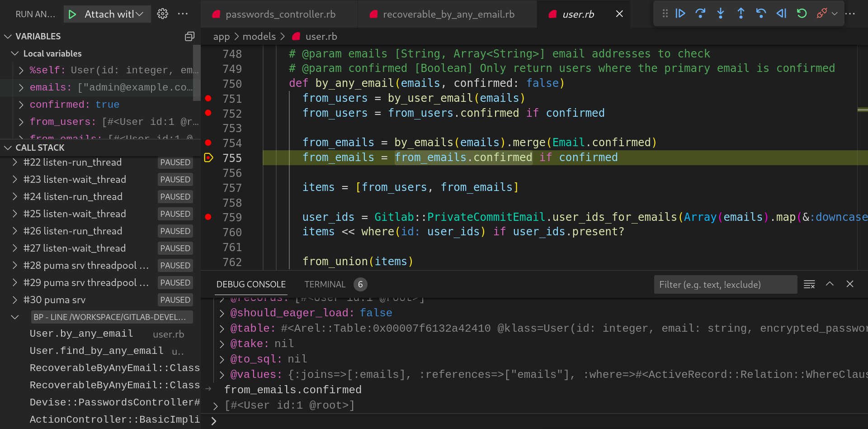Clear the debug console output
Image resolution: width=868 pixels, height=429 pixels.
(809, 284)
